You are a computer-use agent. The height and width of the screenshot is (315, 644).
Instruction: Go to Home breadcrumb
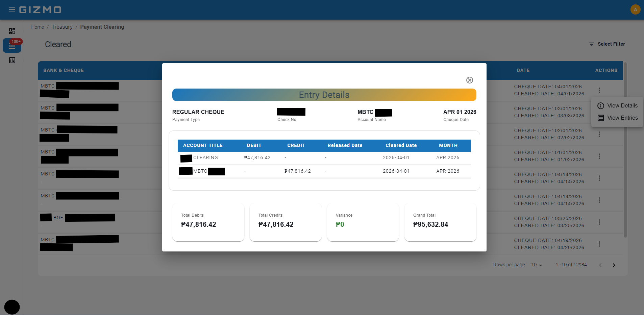pyautogui.click(x=38, y=27)
